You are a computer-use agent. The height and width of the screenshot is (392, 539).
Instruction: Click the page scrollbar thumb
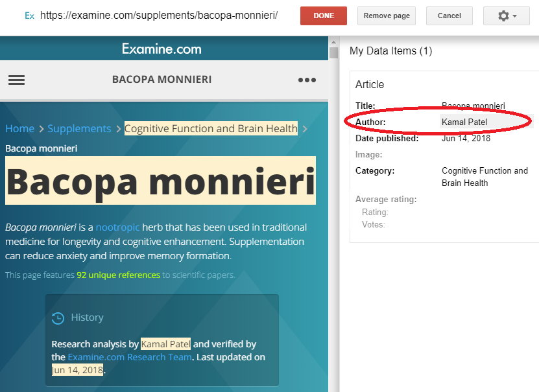(333, 53)
